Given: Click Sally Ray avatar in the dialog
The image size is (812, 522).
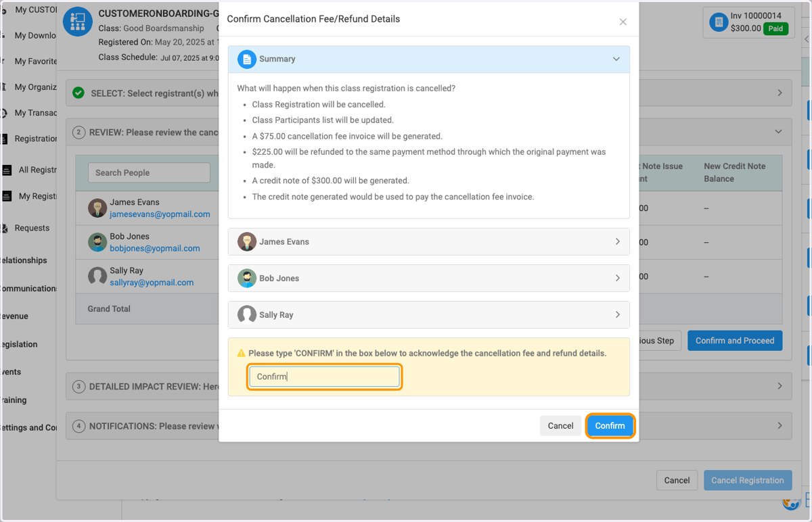Looking at the screenshot, I should pyautogui.click(x=247, y=314).
